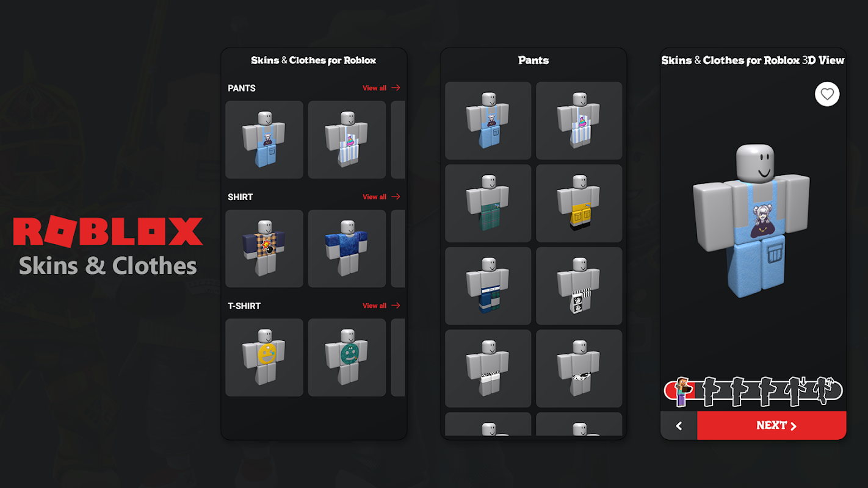This screenshot has width=868, height=488.
Task: Tap the heart favorite icon
Action: pyautogui.click(x=826, y=94)
